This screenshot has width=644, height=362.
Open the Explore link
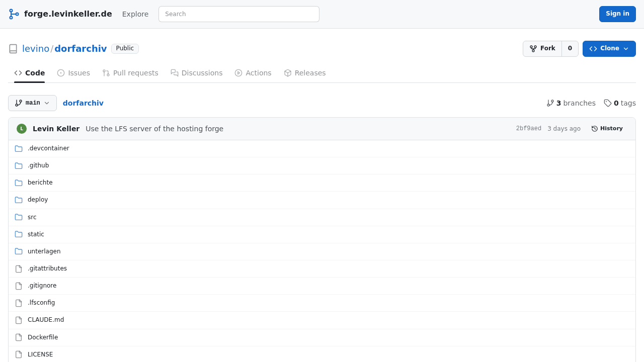(x=135, y=14)
